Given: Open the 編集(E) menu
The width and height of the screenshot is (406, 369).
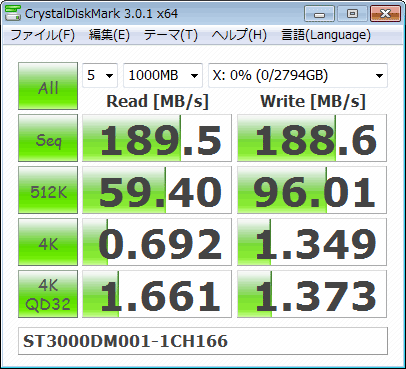Looking at the screenshot, I should [109, 35].
